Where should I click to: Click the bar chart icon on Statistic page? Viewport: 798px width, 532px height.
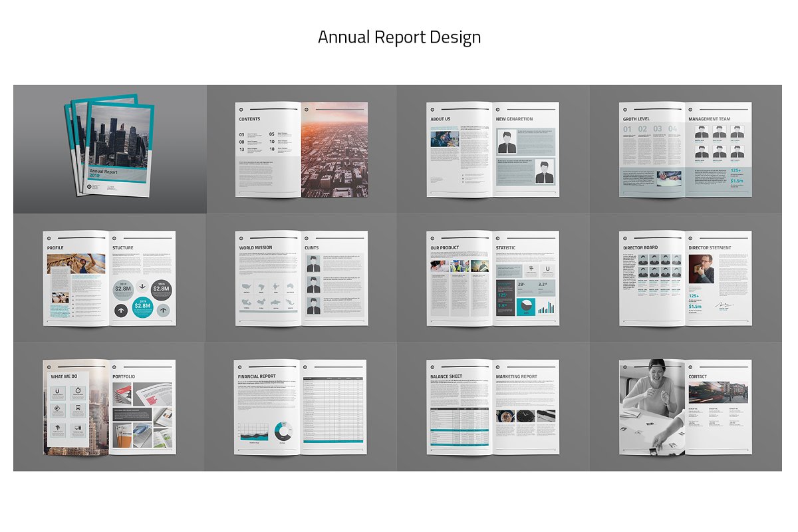tap(546, 307)
